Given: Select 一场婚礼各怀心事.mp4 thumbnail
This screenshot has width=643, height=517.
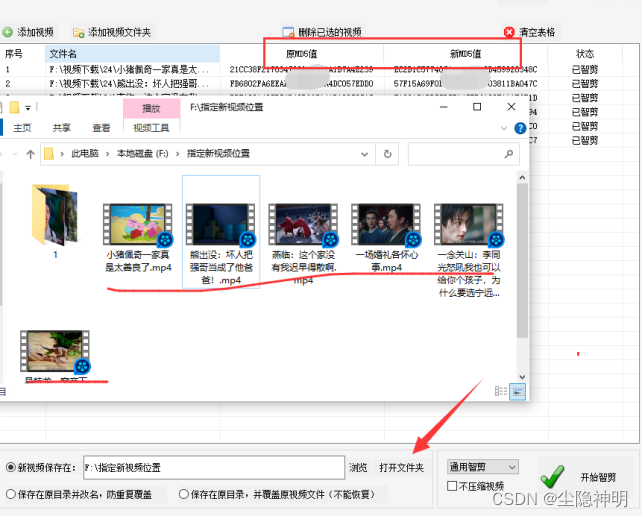Looking at the screenshot, I should (386, 224).
